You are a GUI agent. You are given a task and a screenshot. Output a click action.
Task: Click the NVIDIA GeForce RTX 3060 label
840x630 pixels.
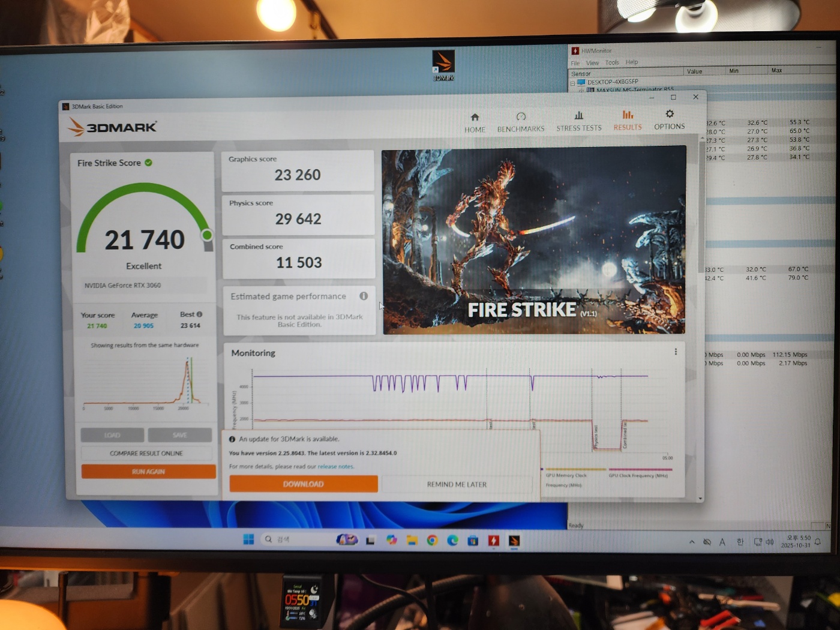pyautogui.click(x=122, y=286)
